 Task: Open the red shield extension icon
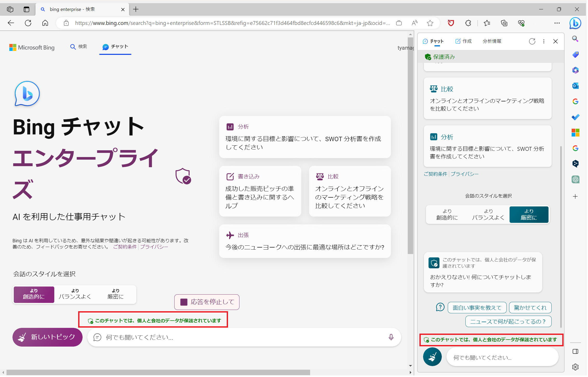coord(451,23)
